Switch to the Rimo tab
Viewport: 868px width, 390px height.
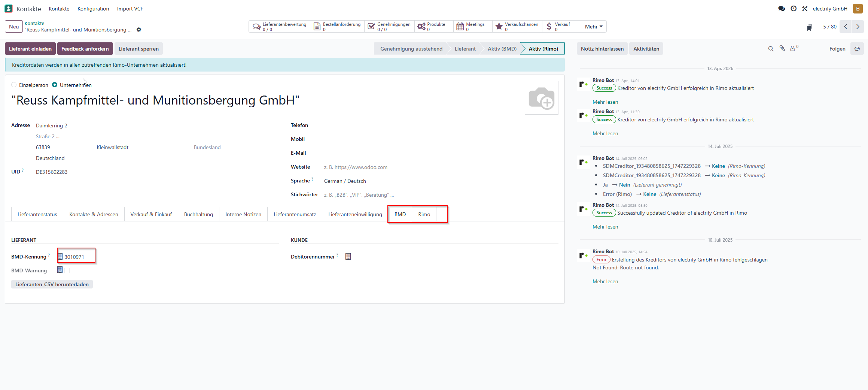click(424, 214)
